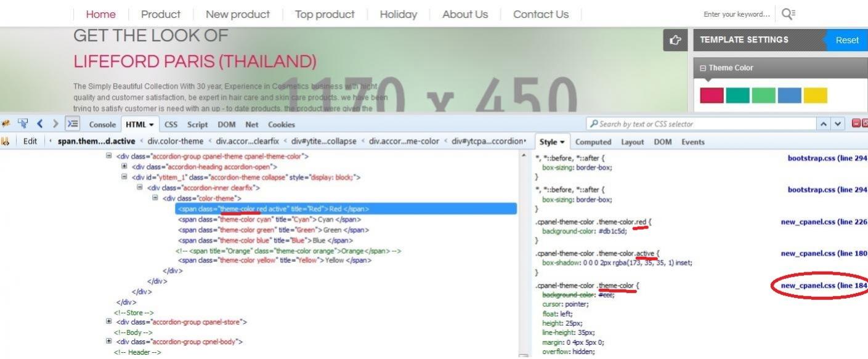Viewport: 868px width, 359px height.
Task: Focus the Search by text or CSS selector box
Action: point(700,124)
